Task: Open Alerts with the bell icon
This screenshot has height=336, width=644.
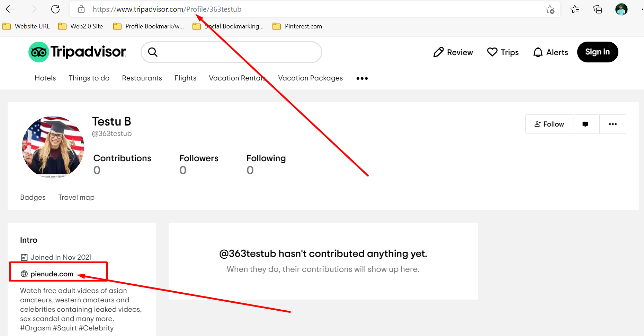Action: pos(551,52)
